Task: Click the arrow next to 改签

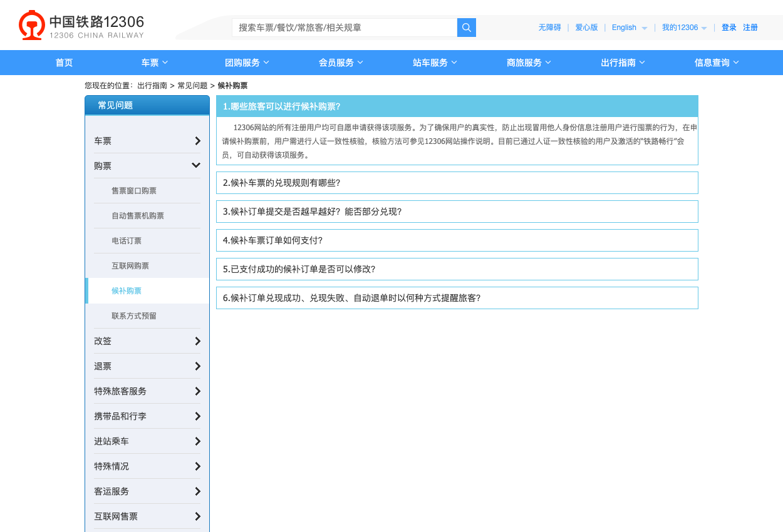Action: [x=197, y=341]
